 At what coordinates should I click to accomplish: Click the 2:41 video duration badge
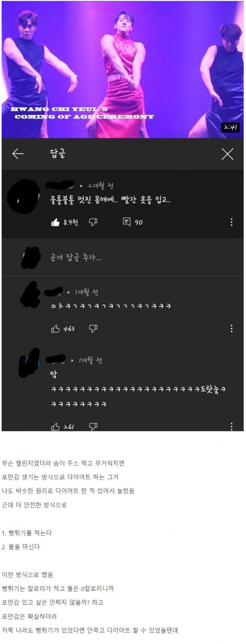(x=230, y=127)
